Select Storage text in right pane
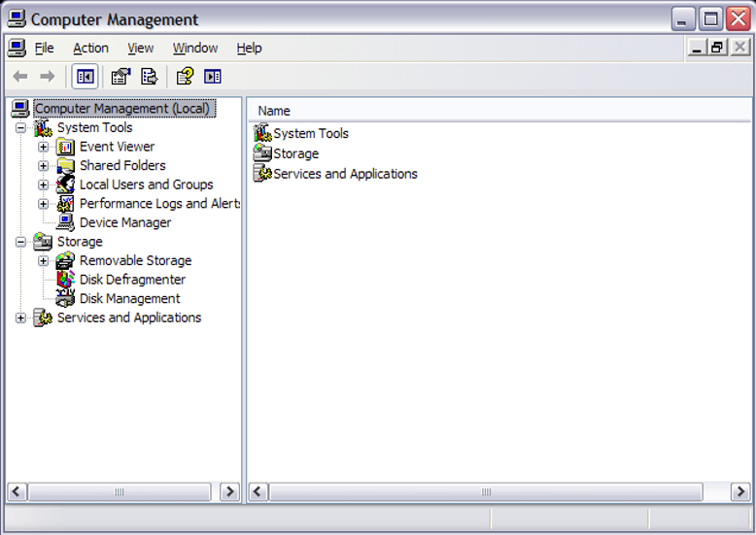This screenshot has width=756, height=535. click(x=296, y=153)
